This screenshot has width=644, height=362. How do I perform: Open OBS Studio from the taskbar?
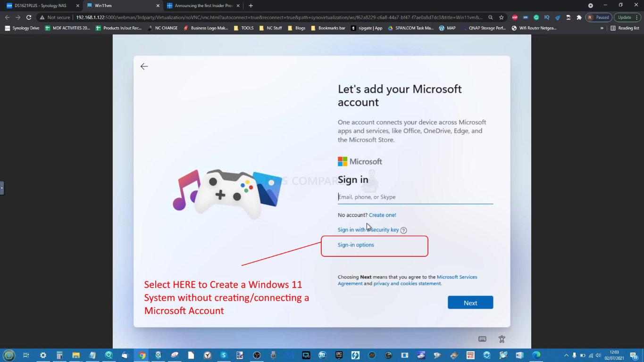pyautogui.click(x=257, y=355)
